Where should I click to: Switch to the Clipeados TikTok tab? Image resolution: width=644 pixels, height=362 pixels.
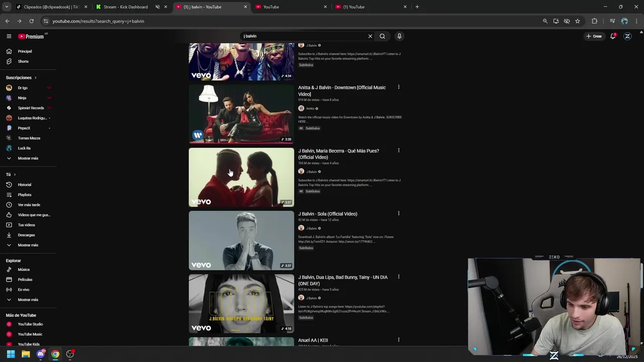tap(51, 7)
